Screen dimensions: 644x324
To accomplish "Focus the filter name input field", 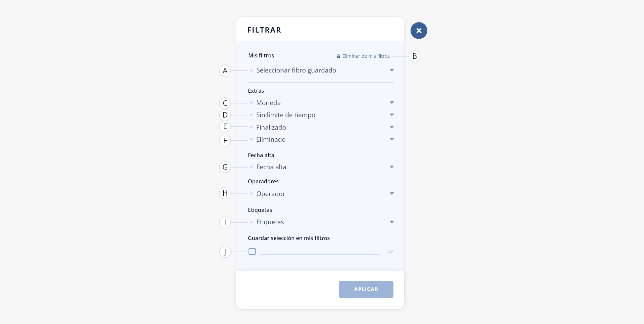I will (x=320, y=251).
